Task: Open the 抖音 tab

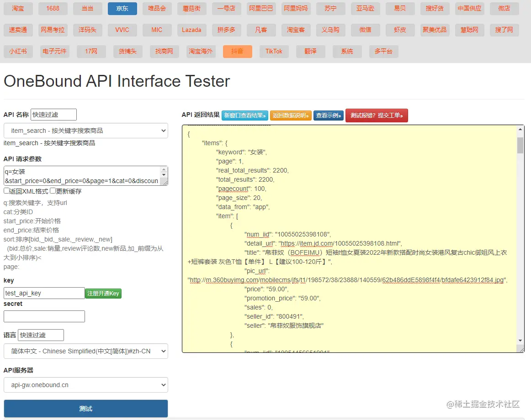Action: (237, 52)
